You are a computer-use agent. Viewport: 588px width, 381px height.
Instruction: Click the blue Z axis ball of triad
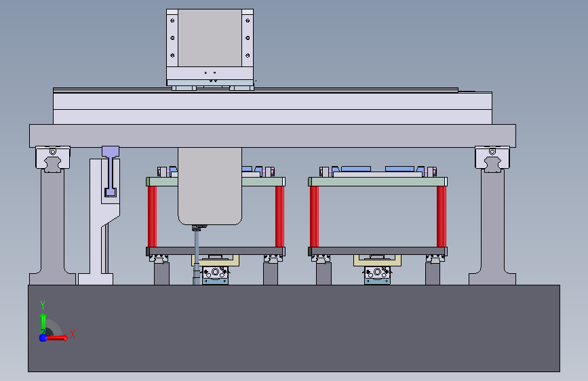coord(43,338)
